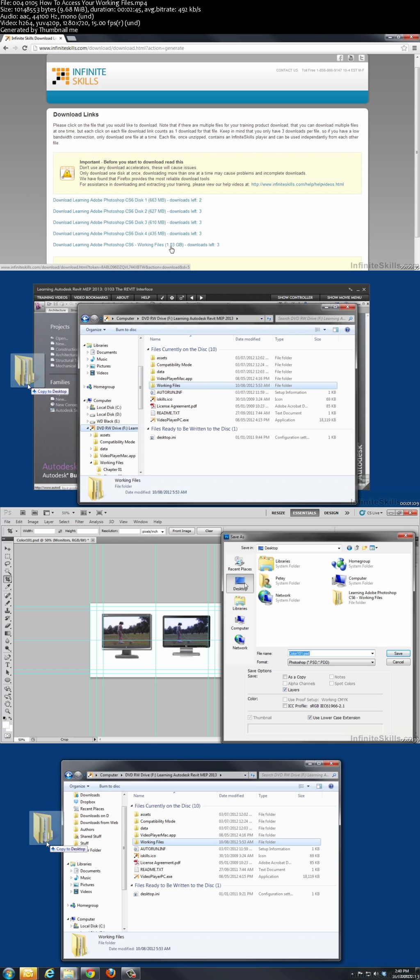
Task: Select the Hand tool
Action: (7, 703)
